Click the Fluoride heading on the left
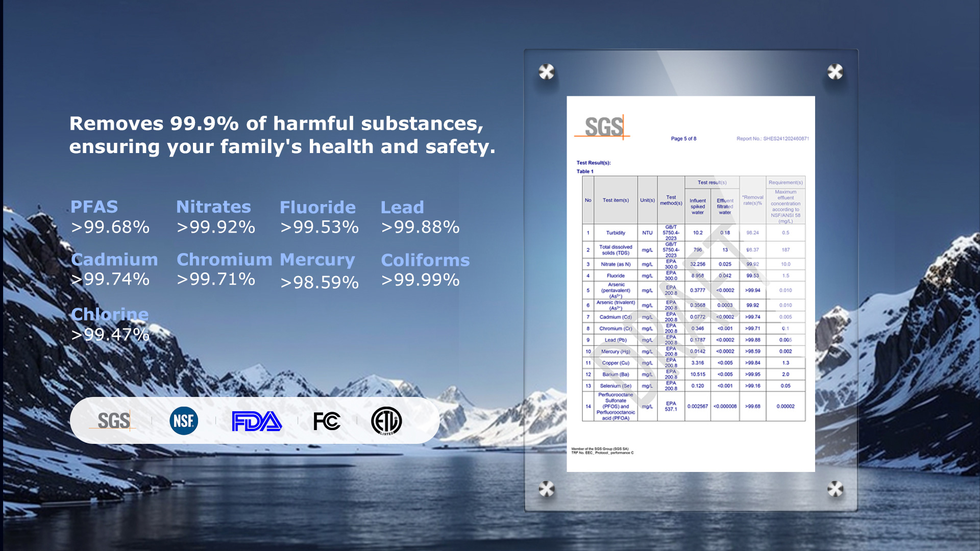 pyautogui.click(x=317, y=207)
